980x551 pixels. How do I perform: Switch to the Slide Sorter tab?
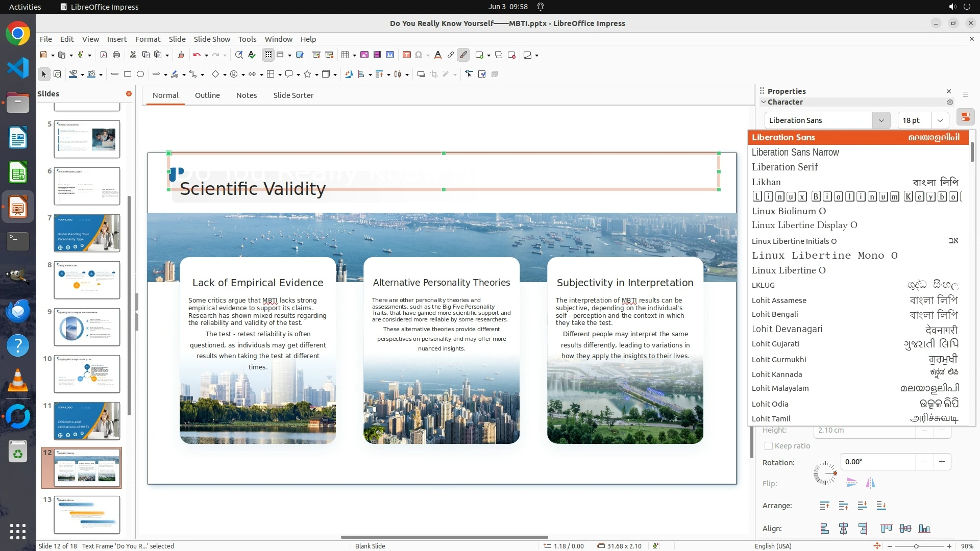[293, 95]
